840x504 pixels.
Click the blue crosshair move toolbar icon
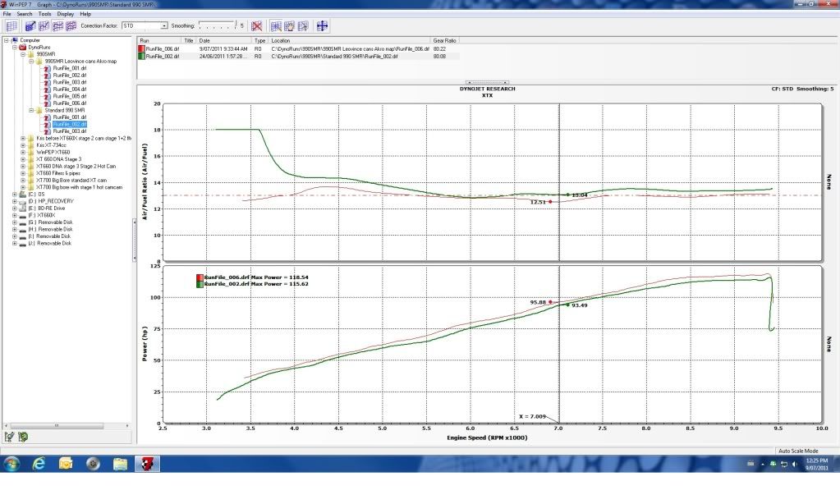coord(322,25)
